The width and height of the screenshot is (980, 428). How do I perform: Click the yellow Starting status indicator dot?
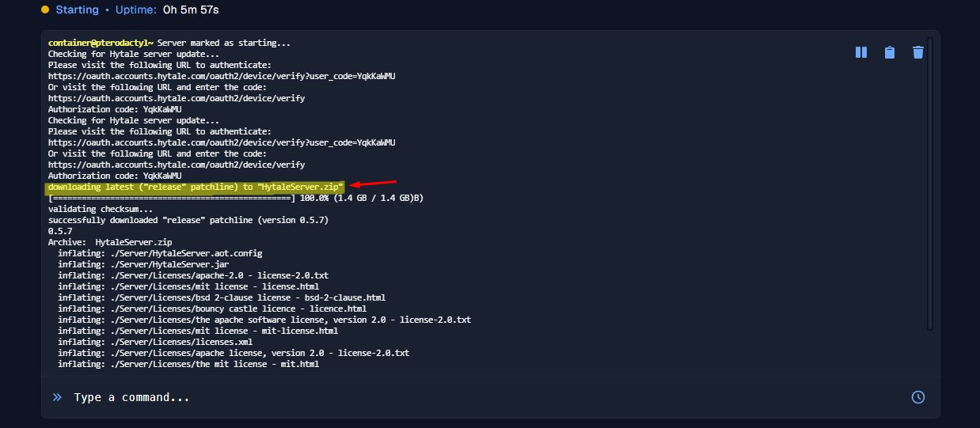pos(45,9)
